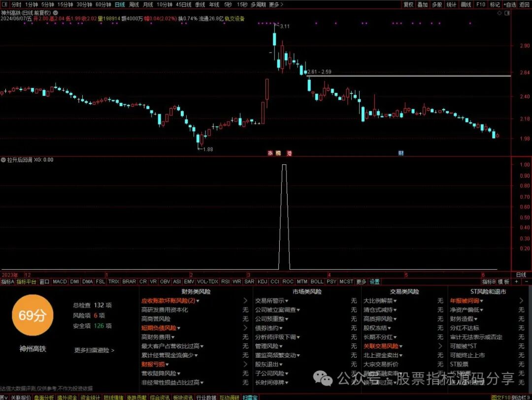The image size is (532, 400).
Task: Click the 复权 button
Action: [x=408, y=4]
